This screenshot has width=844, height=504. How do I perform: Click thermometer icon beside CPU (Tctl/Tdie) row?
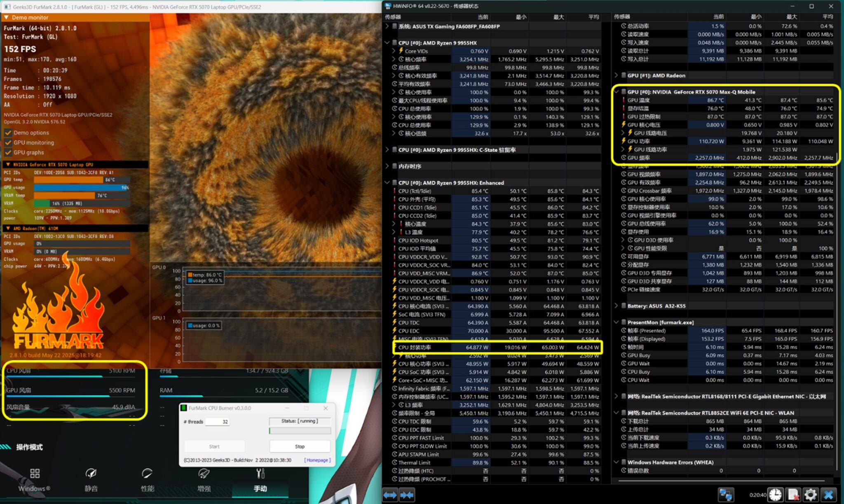[395, 191]
